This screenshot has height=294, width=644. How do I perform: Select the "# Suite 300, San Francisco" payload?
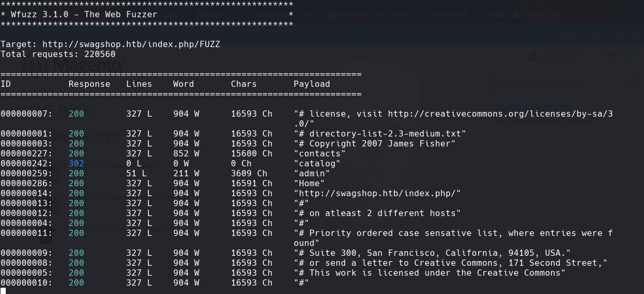(x=432, y=253)
